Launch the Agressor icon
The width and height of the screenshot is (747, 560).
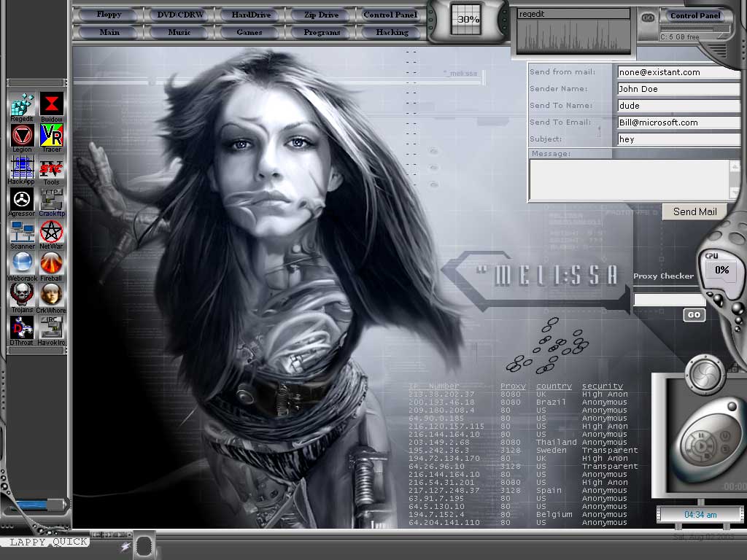tap(22, 199)
